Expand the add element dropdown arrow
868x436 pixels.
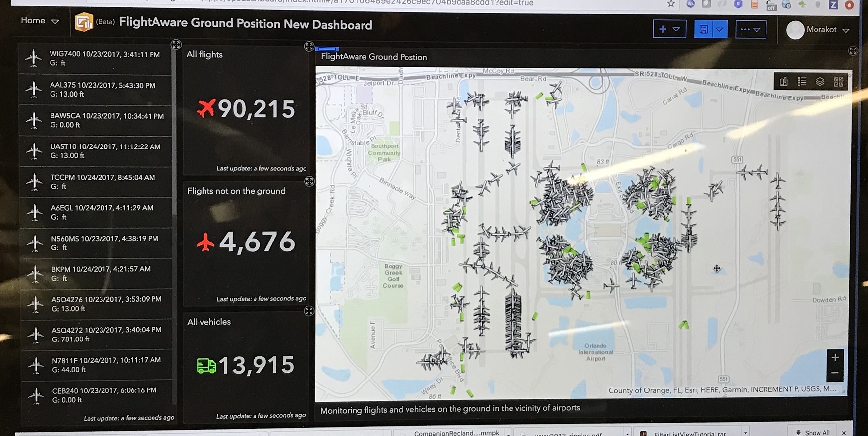pyautogui.click(x=676, y=29)
